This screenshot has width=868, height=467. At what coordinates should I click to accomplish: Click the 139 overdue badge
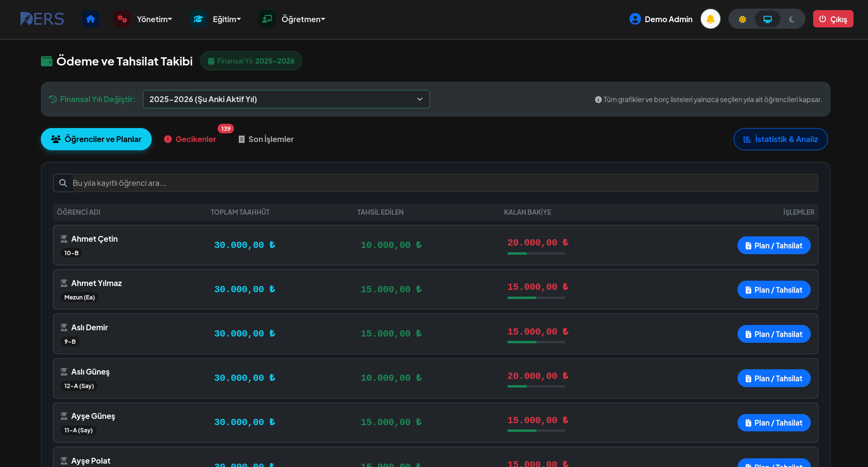point(226,129)
